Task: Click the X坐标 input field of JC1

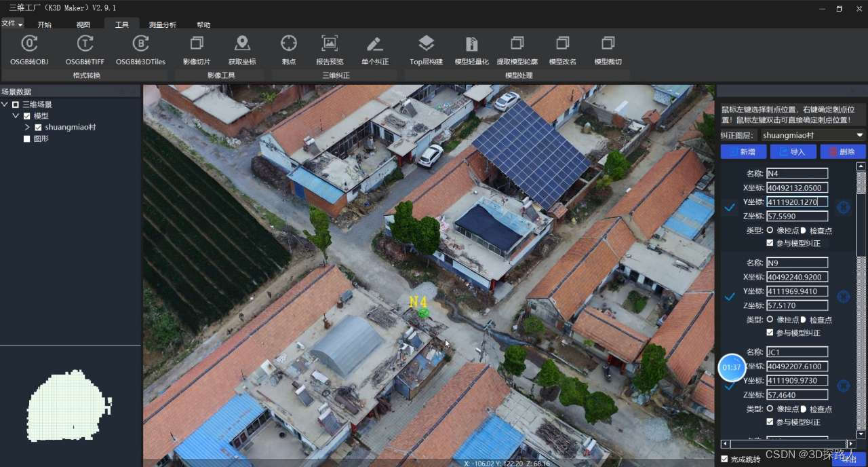Action: (797, 366)
